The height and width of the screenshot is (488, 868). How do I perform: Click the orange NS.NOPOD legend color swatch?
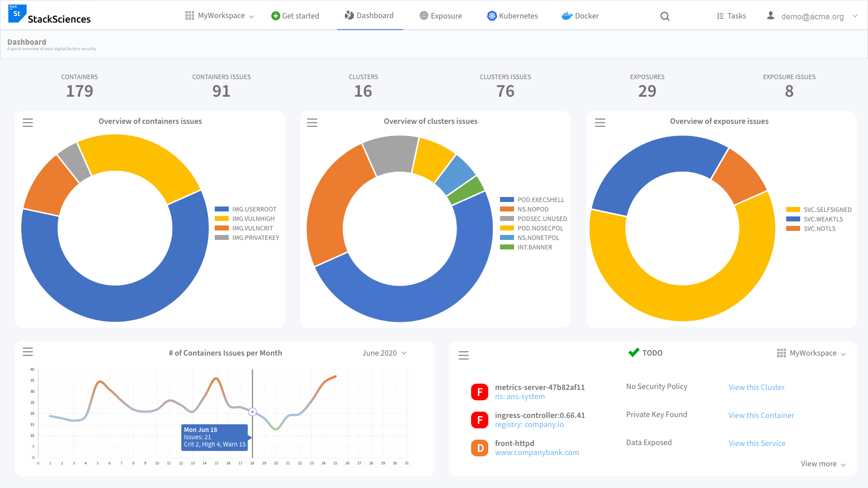[x=507, y=209]
